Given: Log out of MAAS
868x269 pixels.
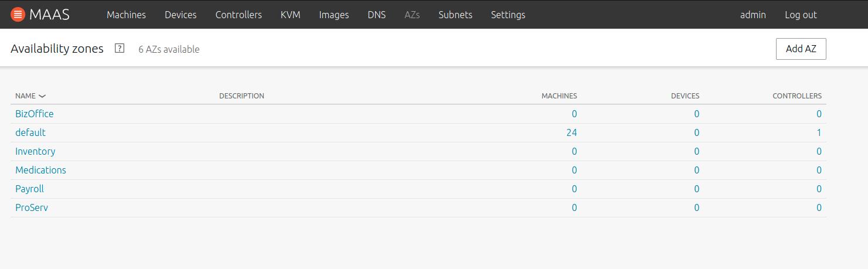Looking at the screenshot, I should pyautogui.click(x=801, y=15).
